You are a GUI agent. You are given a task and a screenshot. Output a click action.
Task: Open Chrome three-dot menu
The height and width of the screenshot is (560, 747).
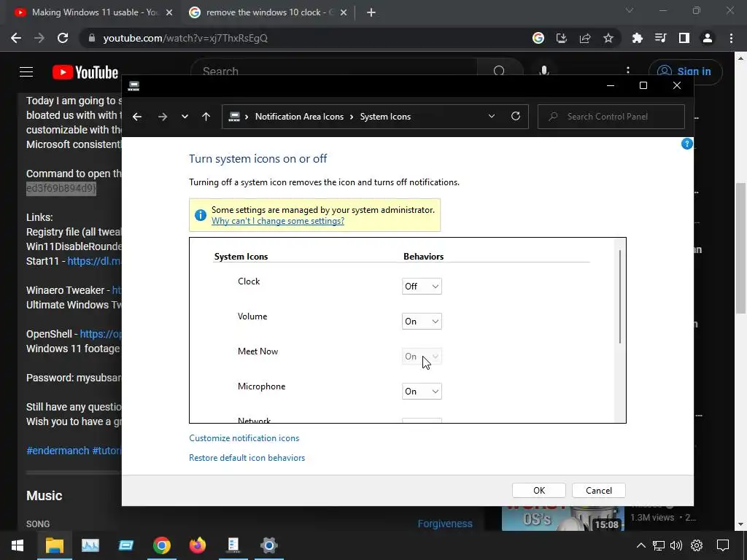click(x=731, y=38)
